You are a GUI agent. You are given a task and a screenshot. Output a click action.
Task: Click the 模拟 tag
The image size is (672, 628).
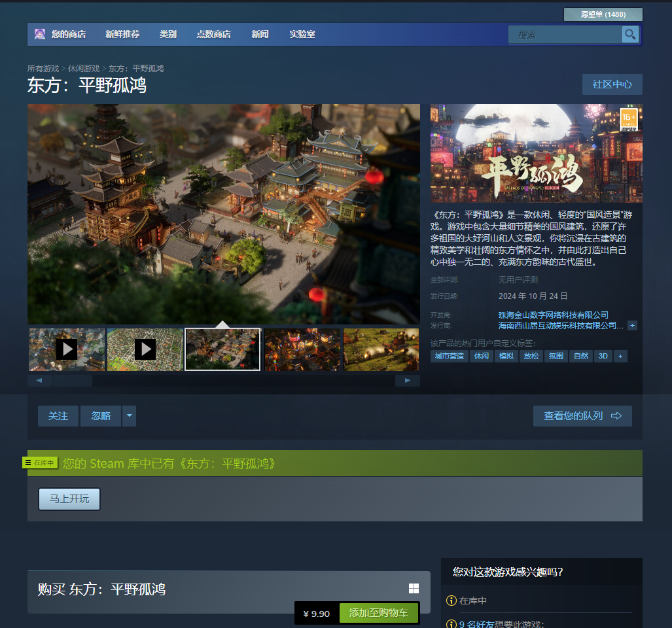[506, 356]
